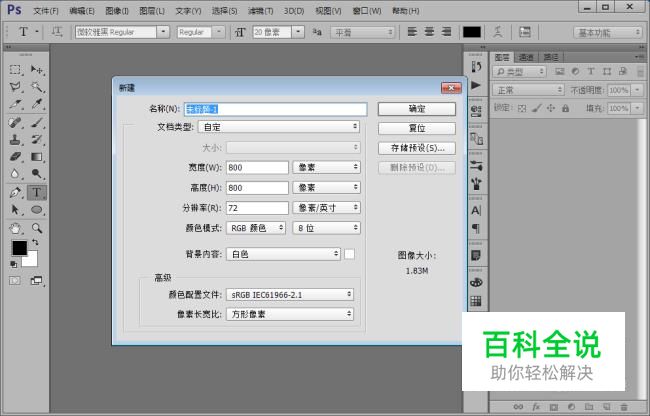Select the Zoom magnifier tool
This screenshot has width=650, height=416.
[37, 228]
